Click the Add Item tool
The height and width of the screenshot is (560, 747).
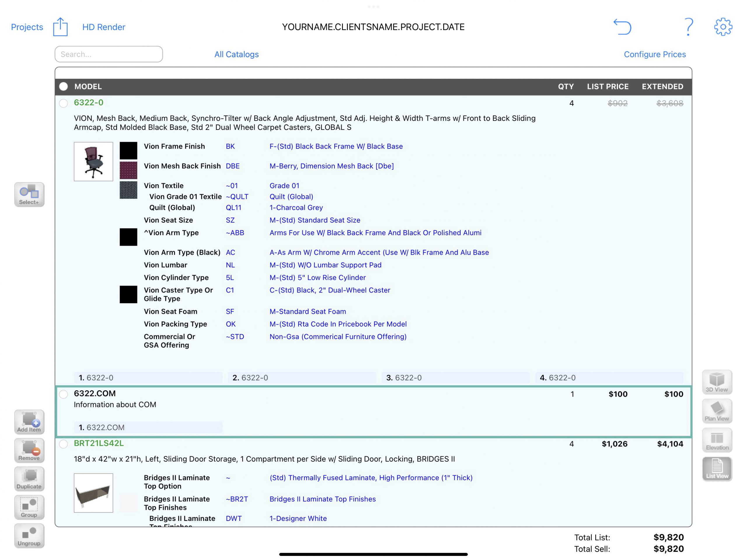point(29,422)
